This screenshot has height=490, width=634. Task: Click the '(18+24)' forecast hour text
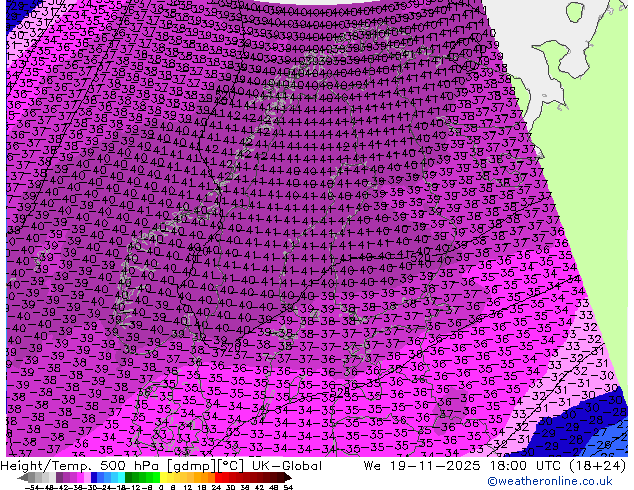click(597, 466)
